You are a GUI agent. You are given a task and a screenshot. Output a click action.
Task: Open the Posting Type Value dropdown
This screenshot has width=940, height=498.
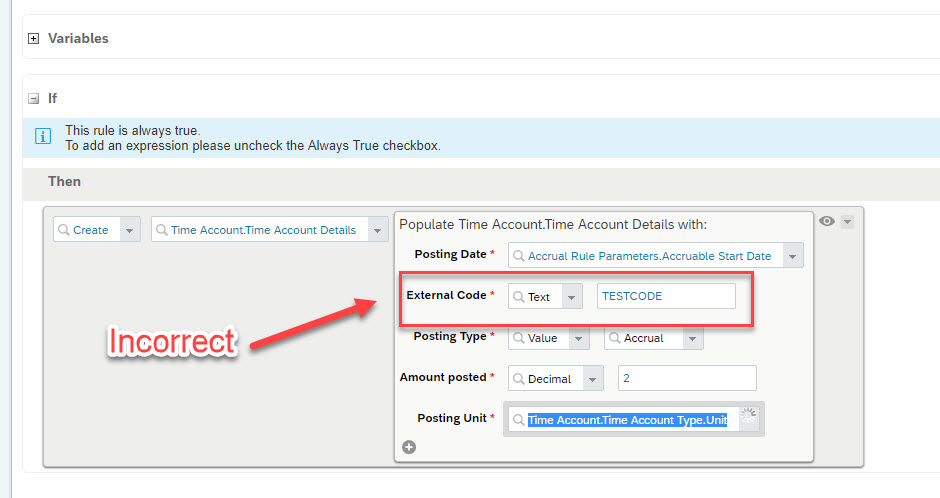click(579, 338)
